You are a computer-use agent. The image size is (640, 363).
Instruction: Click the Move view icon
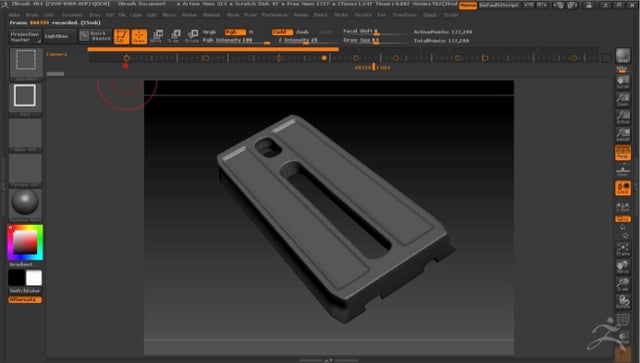click(623, 267)
